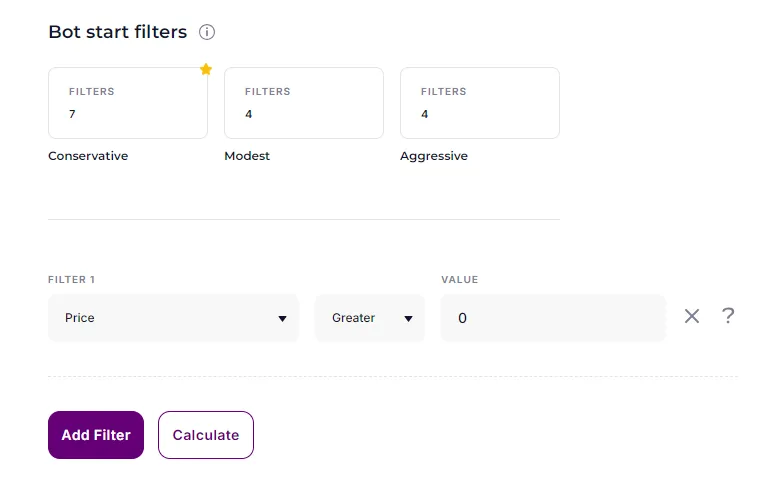
Task: Click the Bot start filters heading
Action: [x=118, y=32]
